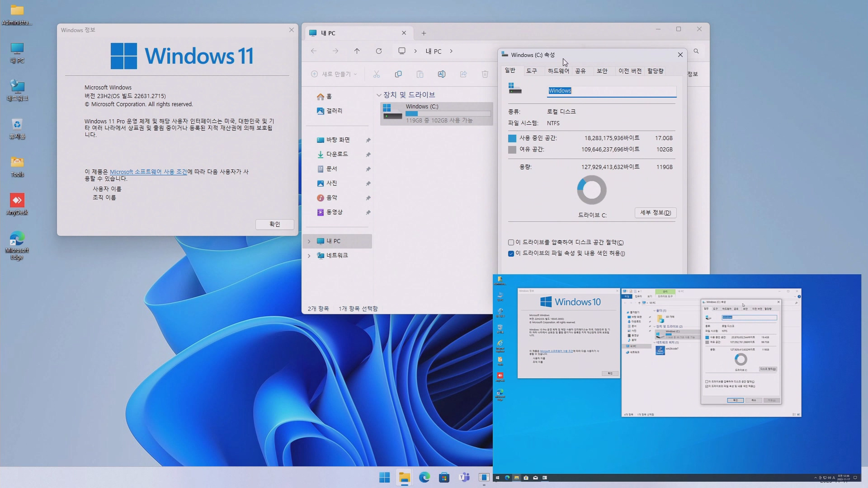The image size is (868, 488).
Task: Click chevron after 내 PC in address bar
Action: [451, 51]
